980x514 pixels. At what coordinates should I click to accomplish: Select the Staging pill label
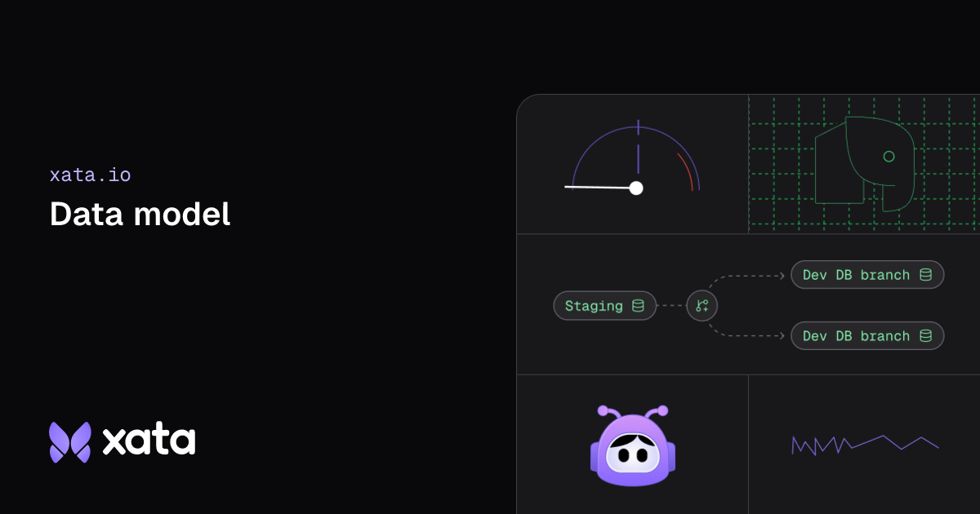coord(594,306)
